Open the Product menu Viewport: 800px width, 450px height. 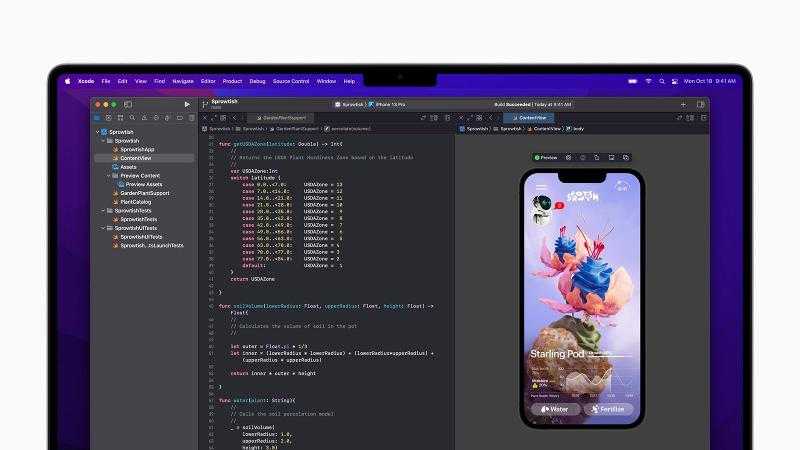[232, 81]
